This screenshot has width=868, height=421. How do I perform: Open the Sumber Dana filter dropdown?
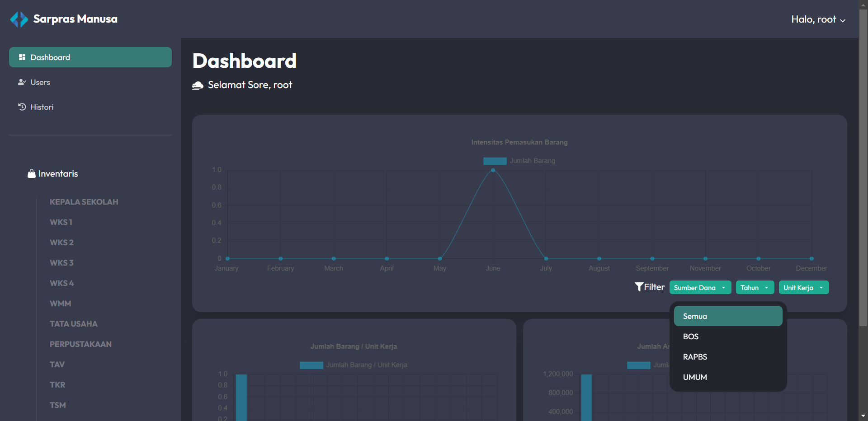tap(700, 287)
